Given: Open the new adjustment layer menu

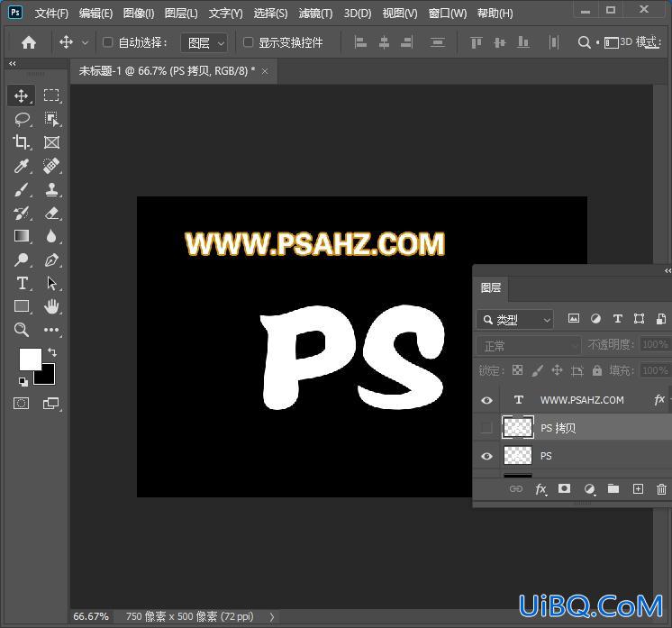Looking at the screenshot, I should [590, 489].
